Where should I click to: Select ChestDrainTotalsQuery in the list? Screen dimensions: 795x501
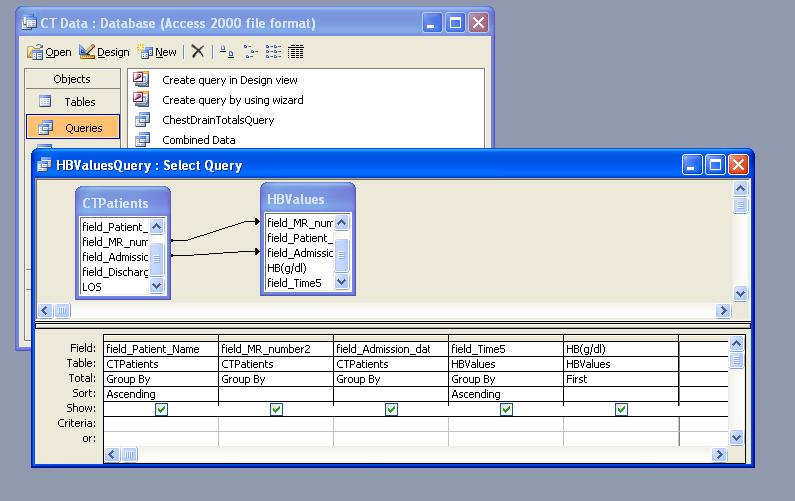tap(218, 120)
